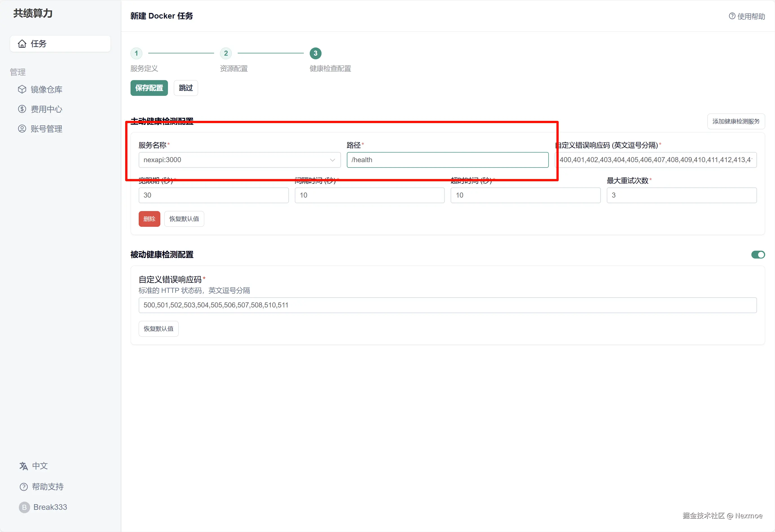775x532 pixels.
Task: Click the home icon next to 任务
Action: pyautogui.click(x=22, y=44)
